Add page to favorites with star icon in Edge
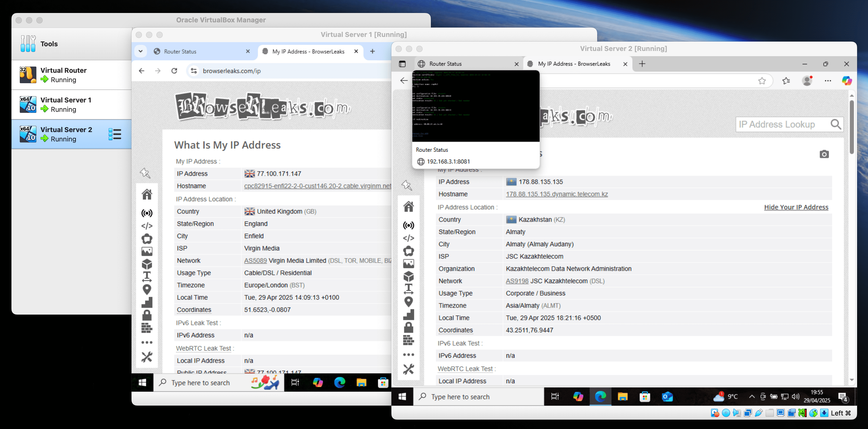The width and height of the screenshot is (868, 429). [762, 81]
